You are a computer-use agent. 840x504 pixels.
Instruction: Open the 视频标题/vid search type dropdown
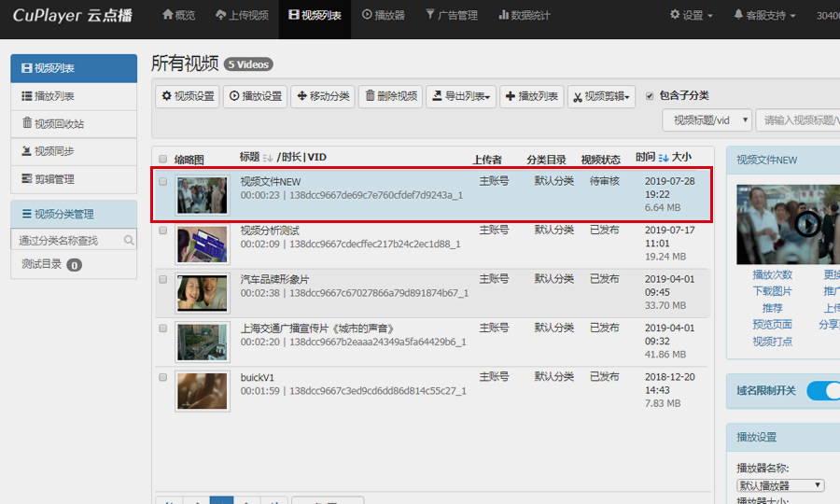707,120
